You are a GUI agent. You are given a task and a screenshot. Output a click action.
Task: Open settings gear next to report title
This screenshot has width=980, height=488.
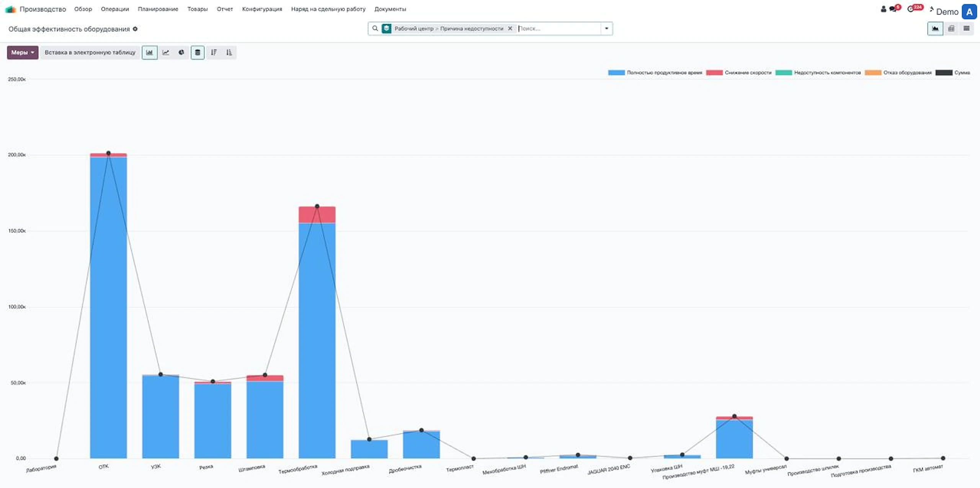point(135,29)
